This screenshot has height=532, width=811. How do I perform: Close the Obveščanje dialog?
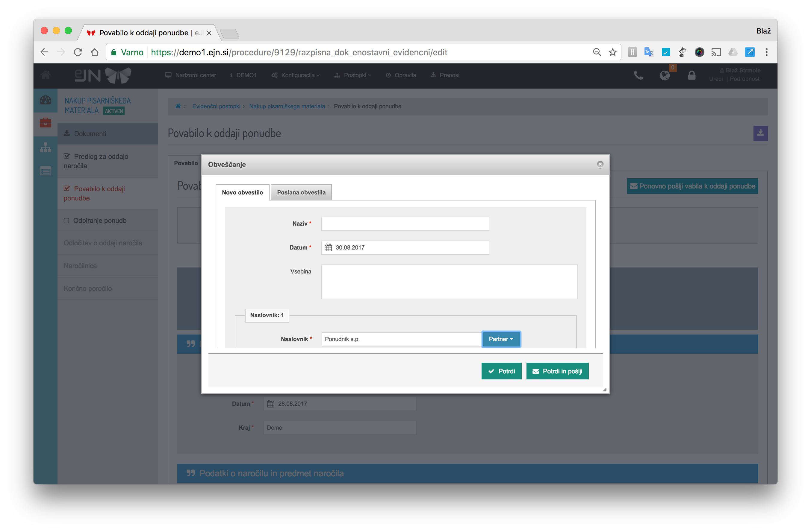coord(600,164)
